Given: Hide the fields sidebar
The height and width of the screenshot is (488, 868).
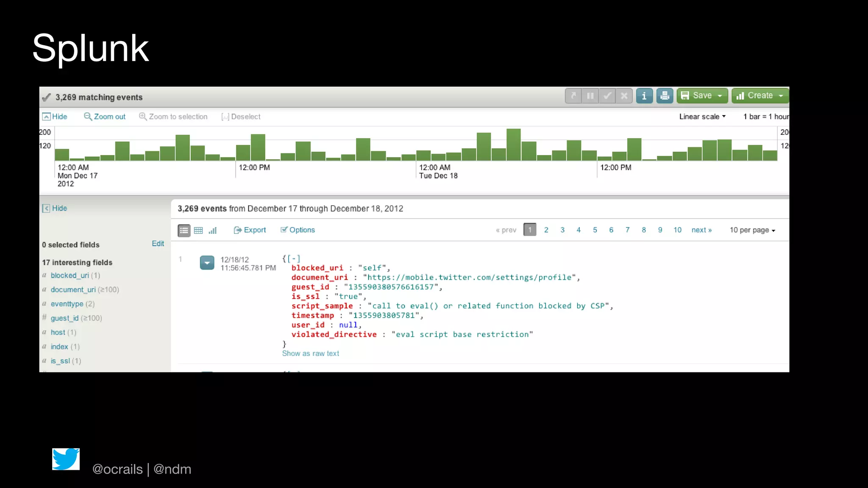Looking at the screenshot, I should pyautogui.click(x=55, y=208).
